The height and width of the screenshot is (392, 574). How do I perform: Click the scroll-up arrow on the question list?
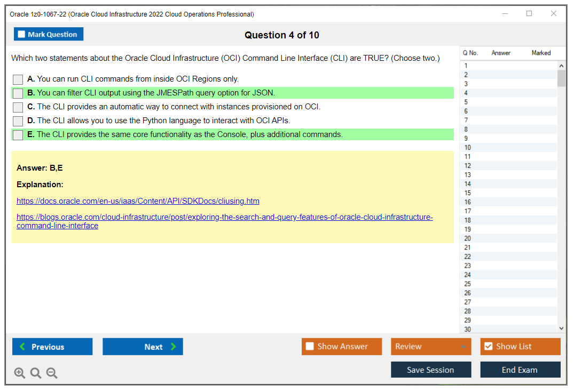click(561, 65)
